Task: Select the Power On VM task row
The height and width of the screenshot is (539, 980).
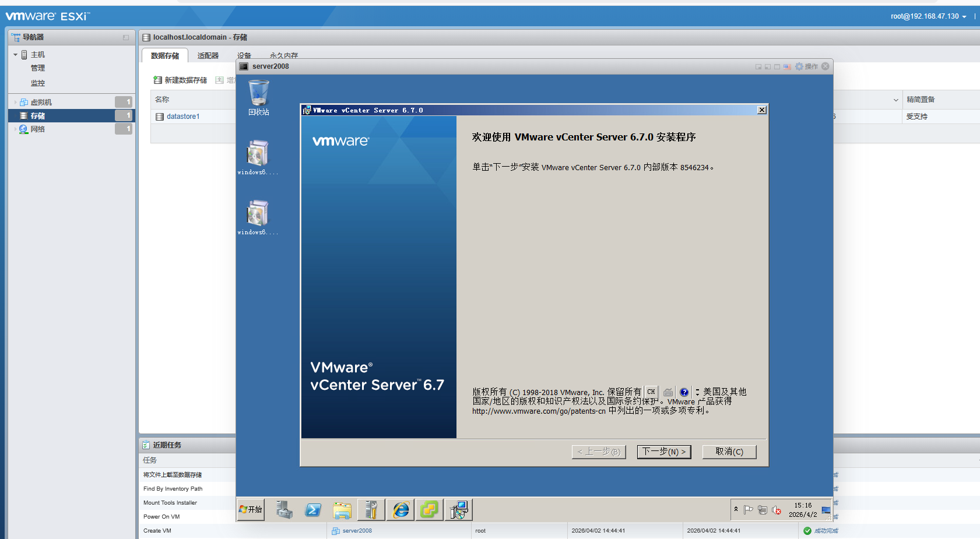Action: pos(187,517)
